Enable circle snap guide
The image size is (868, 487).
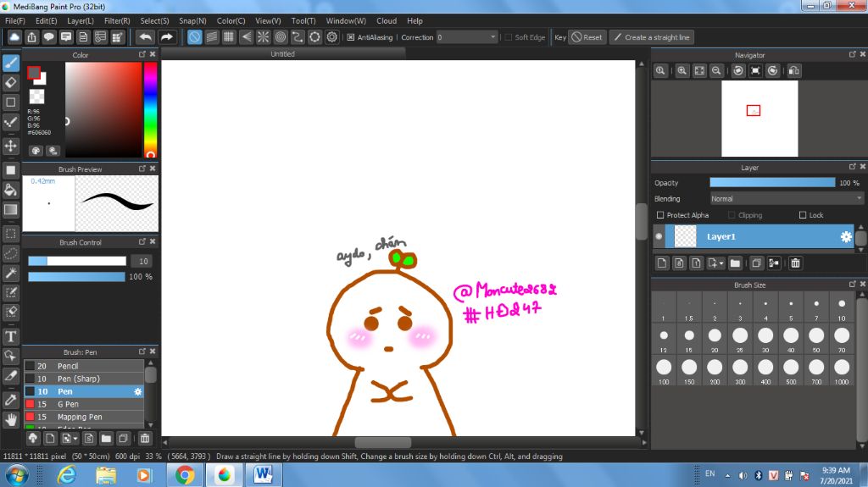click(280, 37)
